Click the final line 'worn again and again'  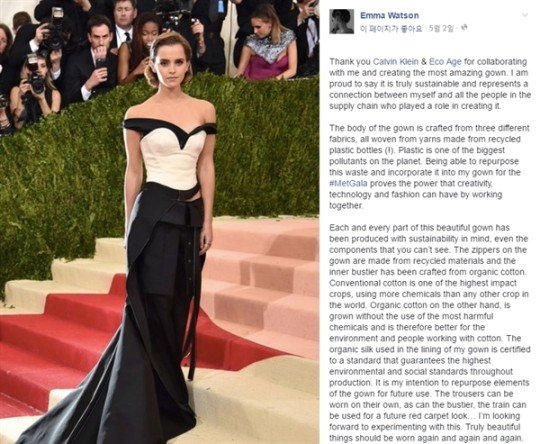[426, 438]
